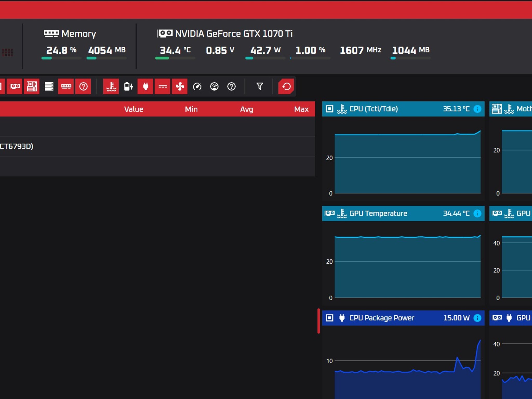Click the NVIDIA GeForce graphics card icon
This screenshot has height=399, width=532.
[x=165, y=34]
